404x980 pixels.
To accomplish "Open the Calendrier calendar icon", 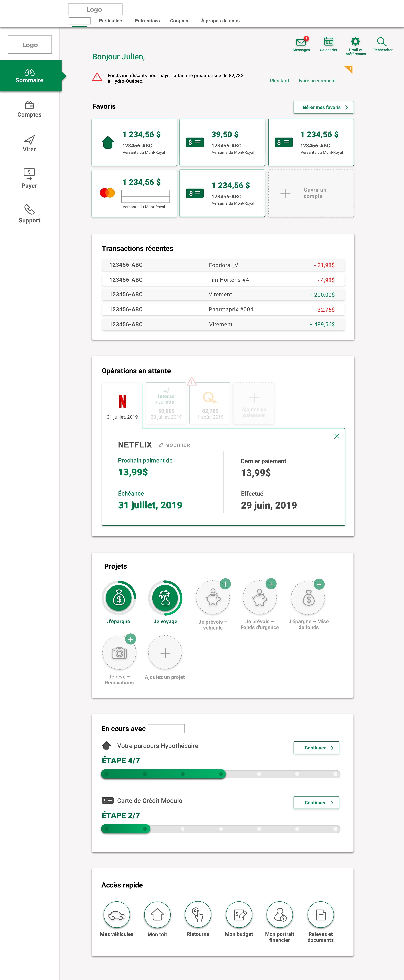I will 328,41.
